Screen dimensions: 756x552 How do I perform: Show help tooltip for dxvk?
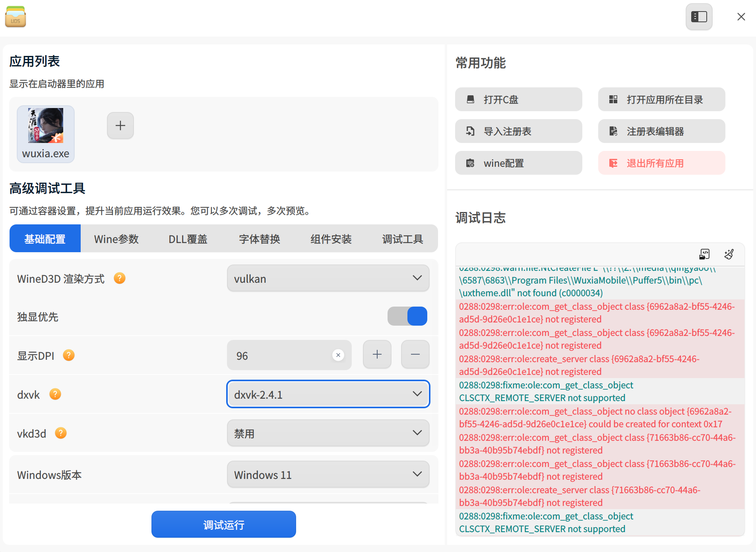(x=55, y=394)
